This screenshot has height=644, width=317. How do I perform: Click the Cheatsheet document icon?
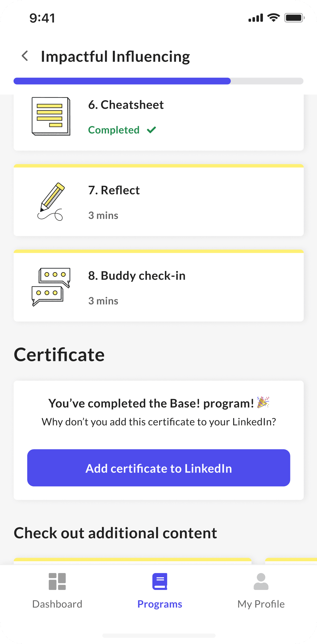[x=51, y=116]
